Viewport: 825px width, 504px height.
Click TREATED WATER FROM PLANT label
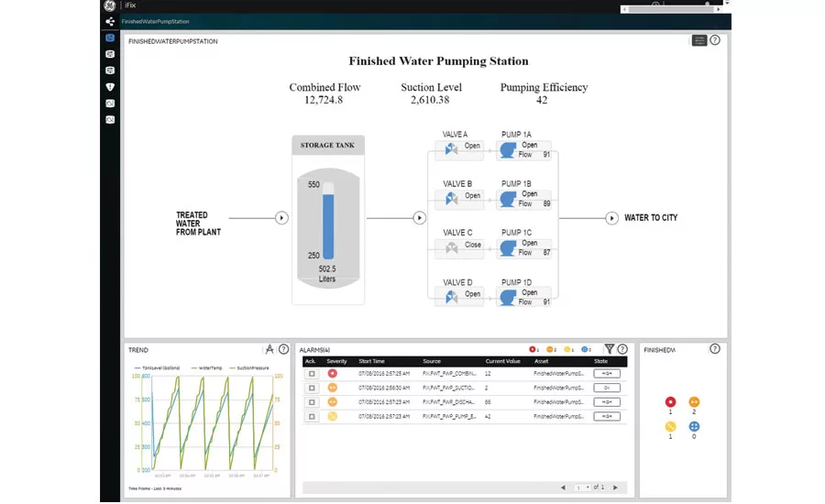(x=198, y=224)
